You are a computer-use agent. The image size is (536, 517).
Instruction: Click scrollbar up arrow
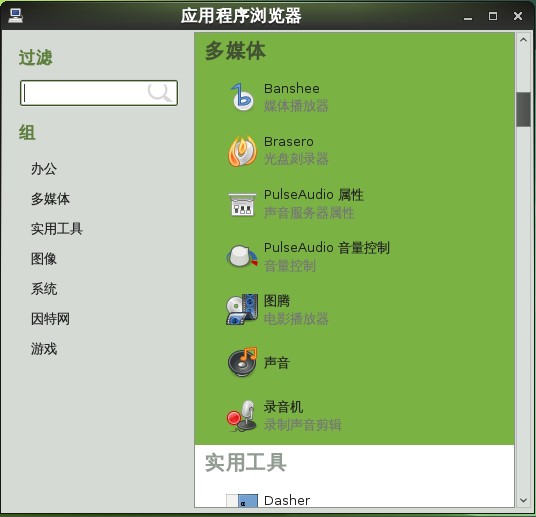(x=523, y=40)
